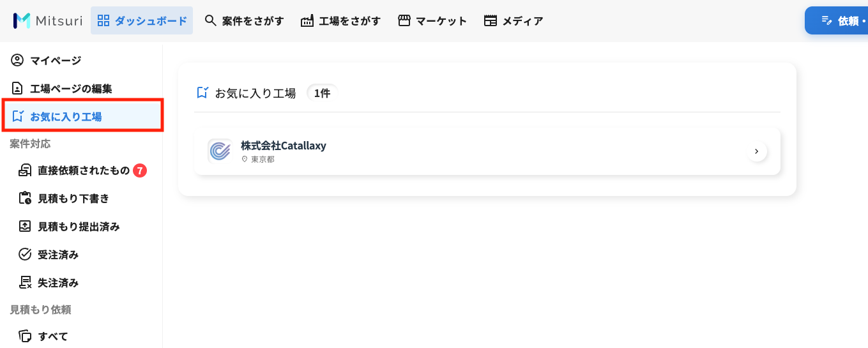The width and height of the screenshot is (868, 348).
Task: Open the マーケット menu item
Action: point(432,20)
